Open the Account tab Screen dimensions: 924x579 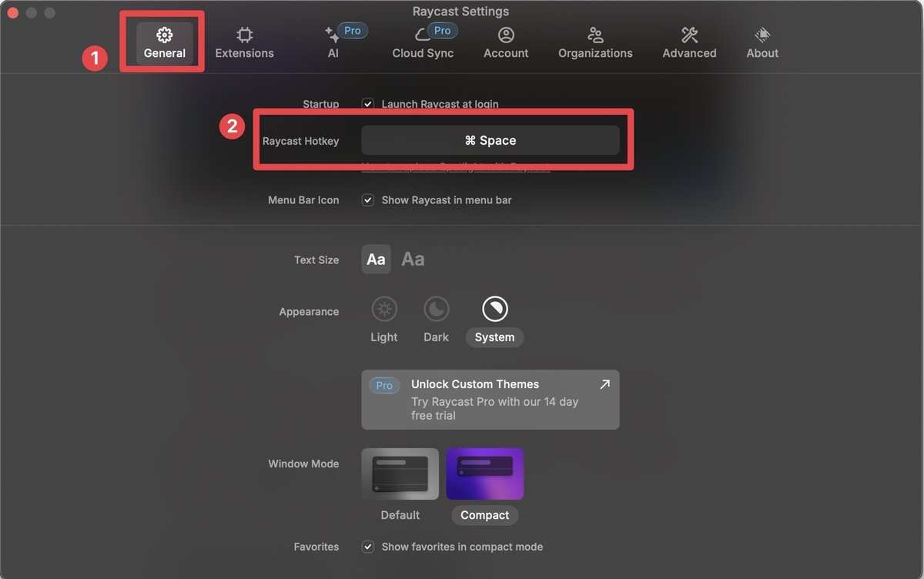pyautogui.click(x=506, y=43)
